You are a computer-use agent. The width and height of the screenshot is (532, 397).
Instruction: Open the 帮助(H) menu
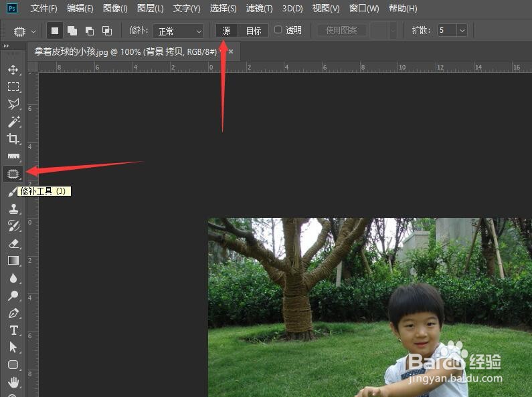403,9
